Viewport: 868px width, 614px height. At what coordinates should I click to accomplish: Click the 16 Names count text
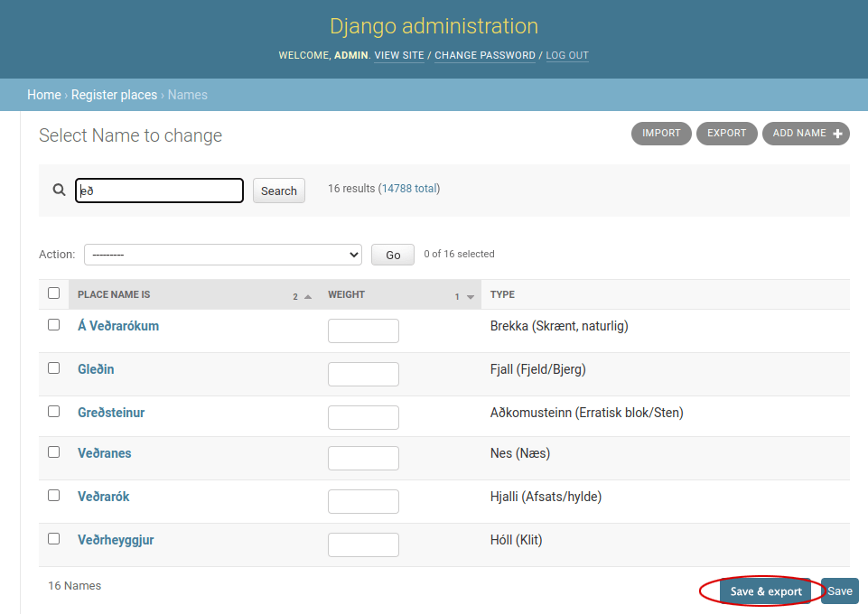click(x=75, y=585)
